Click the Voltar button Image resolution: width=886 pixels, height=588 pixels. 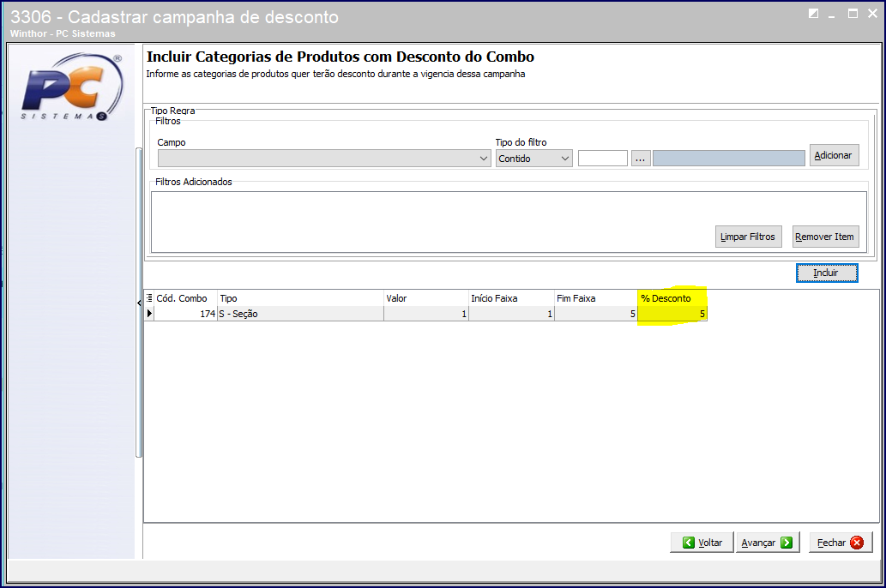click(x=702, y=543)
